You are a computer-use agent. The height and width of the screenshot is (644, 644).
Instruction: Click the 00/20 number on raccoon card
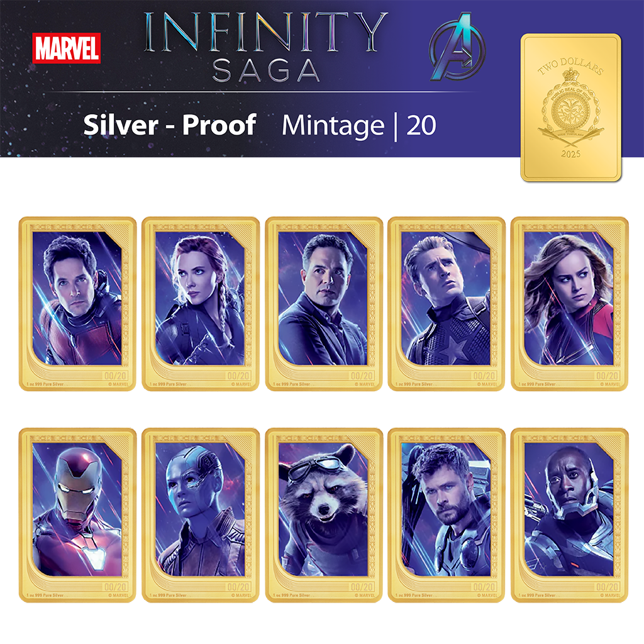[362, 587]
